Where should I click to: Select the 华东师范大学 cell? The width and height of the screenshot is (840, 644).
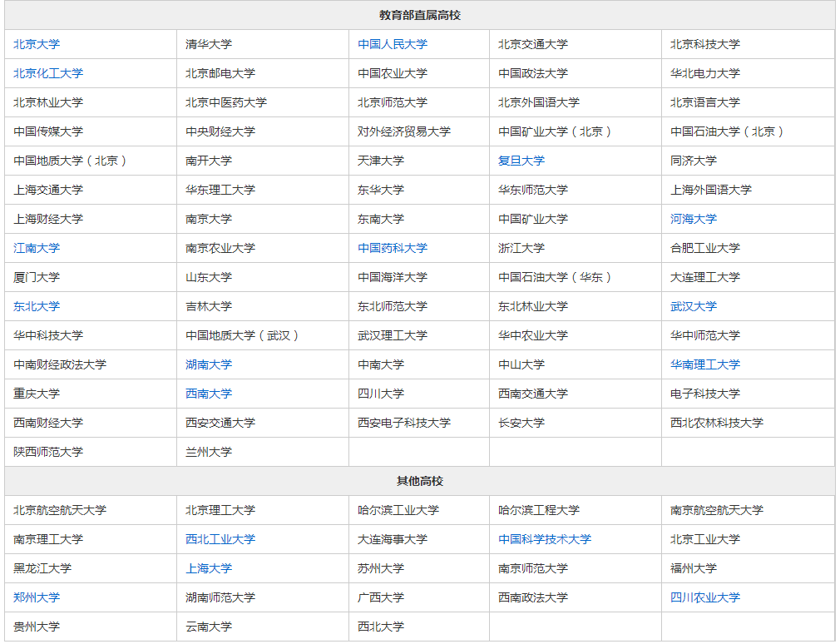(576, 190)
